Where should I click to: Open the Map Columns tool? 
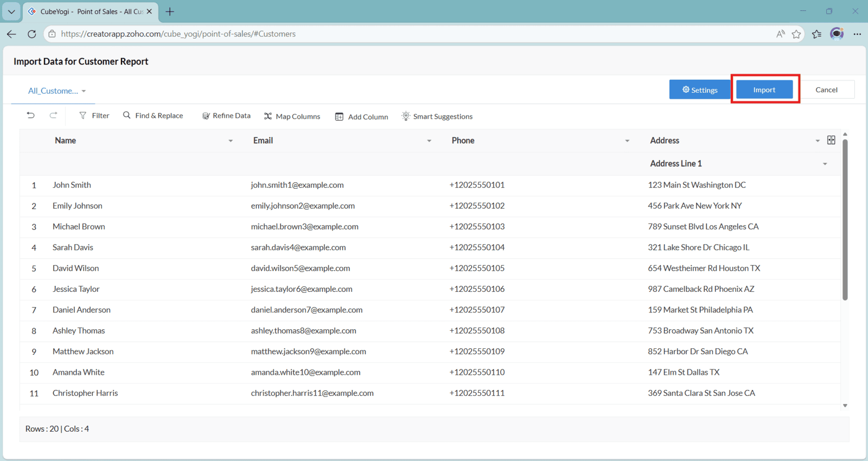pos(292,117)
